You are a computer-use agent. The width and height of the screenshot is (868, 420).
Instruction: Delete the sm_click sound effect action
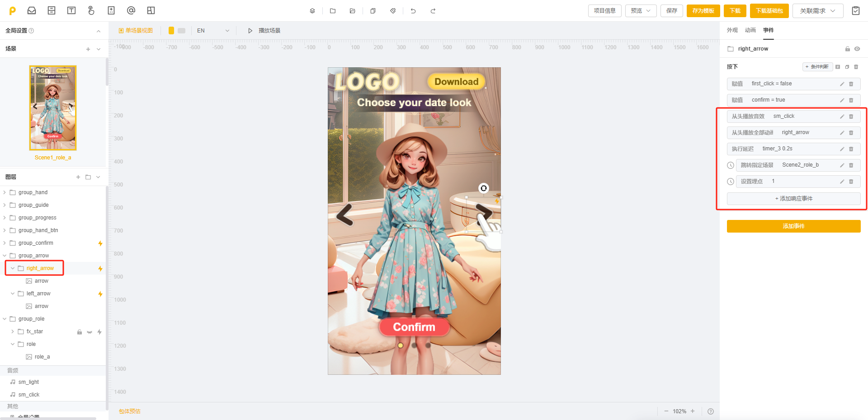(851, 117)
